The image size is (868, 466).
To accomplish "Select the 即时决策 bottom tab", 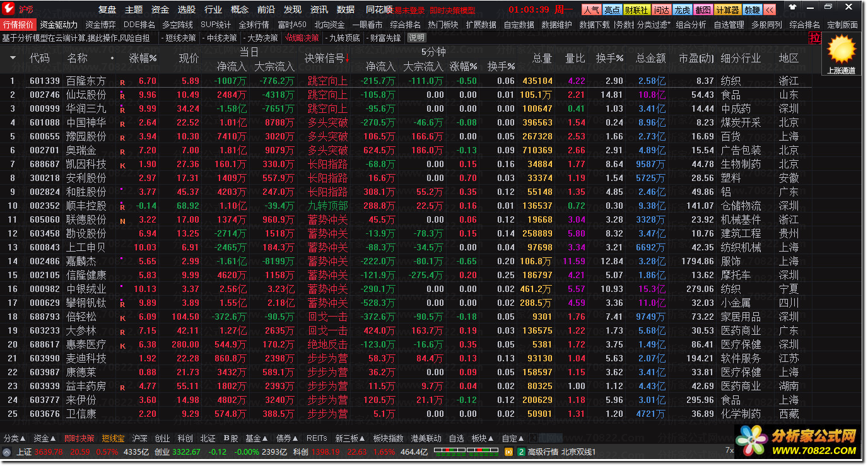I will (x=79, y=438).
